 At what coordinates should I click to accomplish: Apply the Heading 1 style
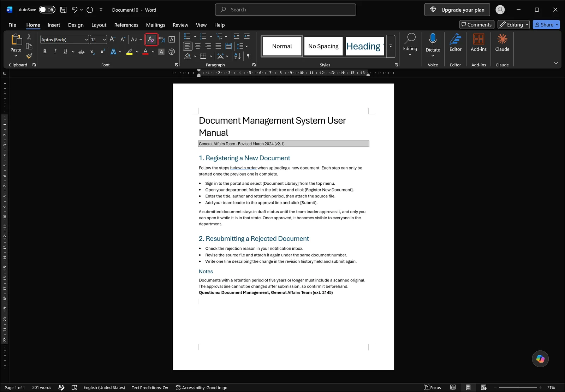(x=365, y=46)
